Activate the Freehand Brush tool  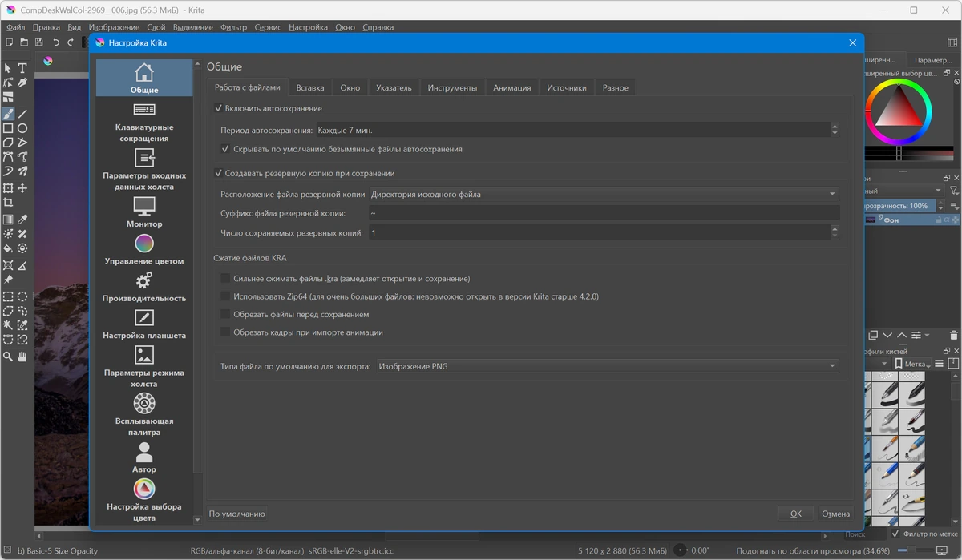[x=8, y=113]
